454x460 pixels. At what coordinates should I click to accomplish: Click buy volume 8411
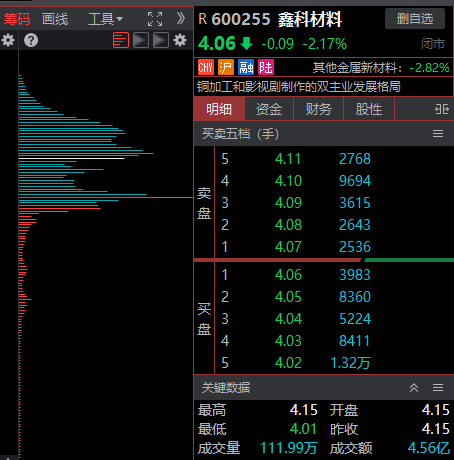tap(355, 341)
